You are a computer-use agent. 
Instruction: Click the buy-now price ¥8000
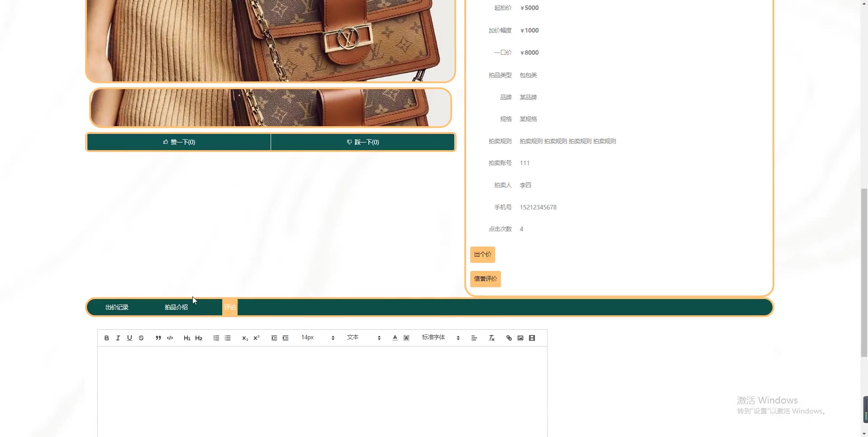(x=529, y=52)
